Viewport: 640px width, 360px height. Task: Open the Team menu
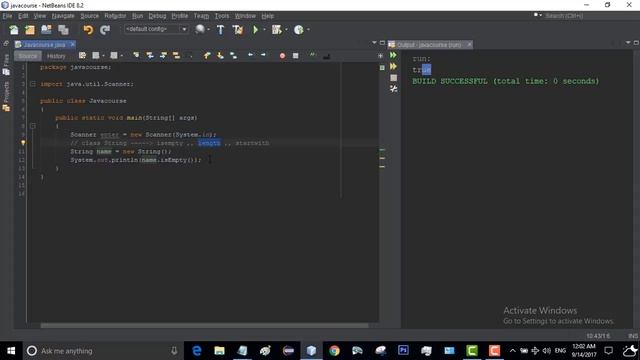tap(201, 16)
